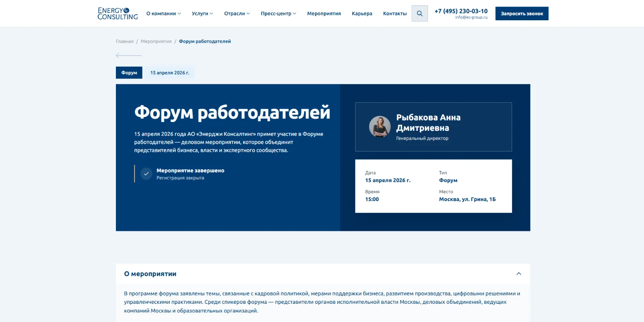Click the Запросить звонок button

point(522,14)
